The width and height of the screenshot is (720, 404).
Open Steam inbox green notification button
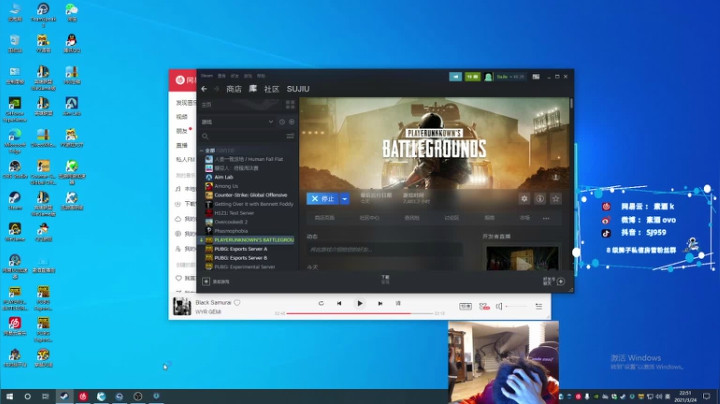click(x=472, y=77)
